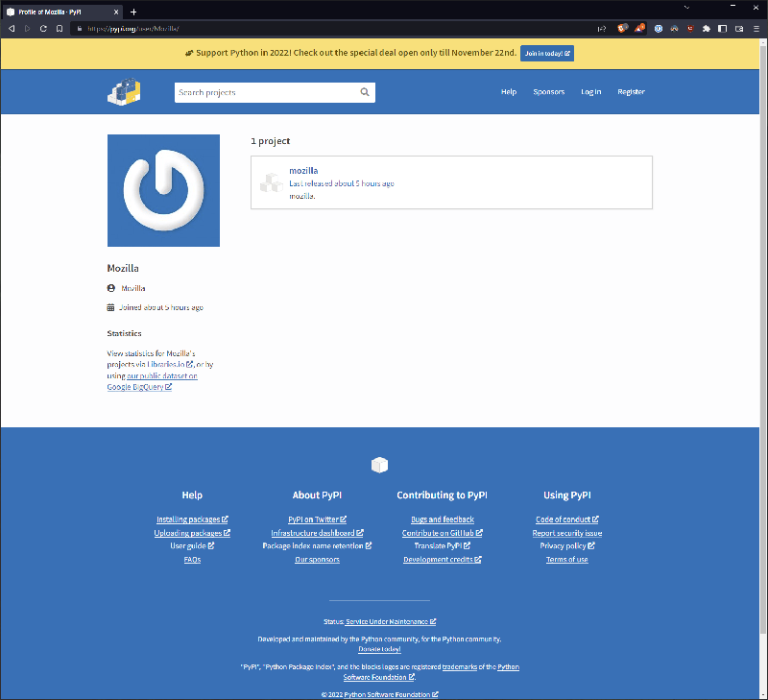Close the Profile of Mozilla tab
768x700 pixels.
[116, 12]
